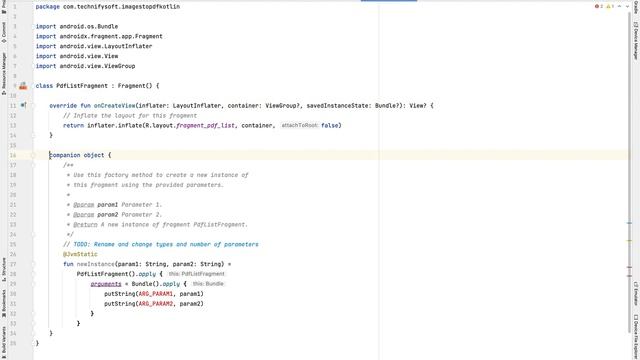The height and width of the screenshot is (360, 640).
Task: Open the Commit tool window
Action: [x=4, y=32]
